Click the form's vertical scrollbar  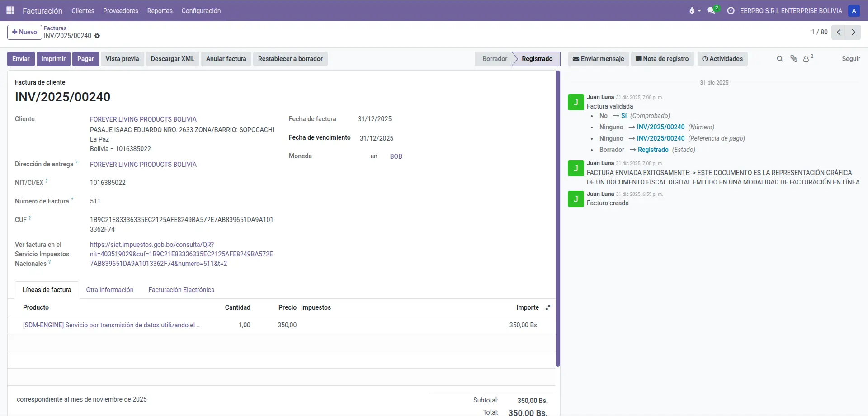pos(558,217)
